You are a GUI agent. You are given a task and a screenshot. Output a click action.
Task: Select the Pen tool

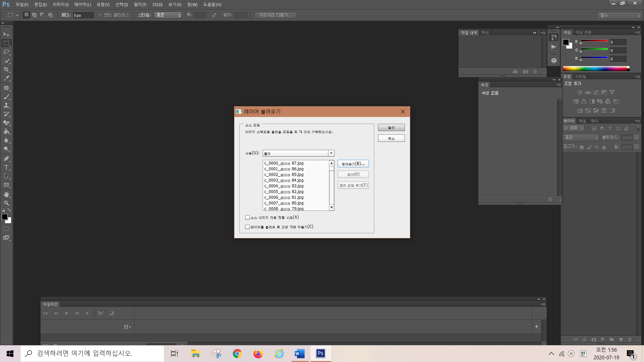(6, 159)
